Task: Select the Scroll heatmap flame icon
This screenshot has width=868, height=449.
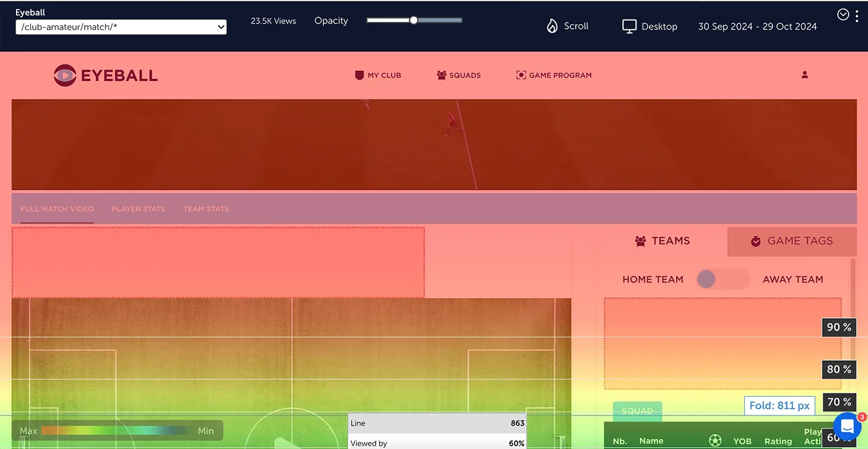Action: coord(552,26)
